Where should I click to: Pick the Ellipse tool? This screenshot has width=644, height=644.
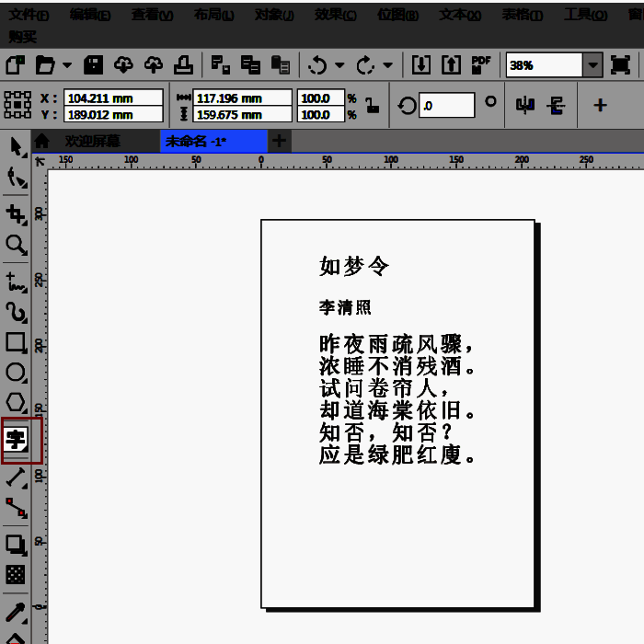click(17, 373)
